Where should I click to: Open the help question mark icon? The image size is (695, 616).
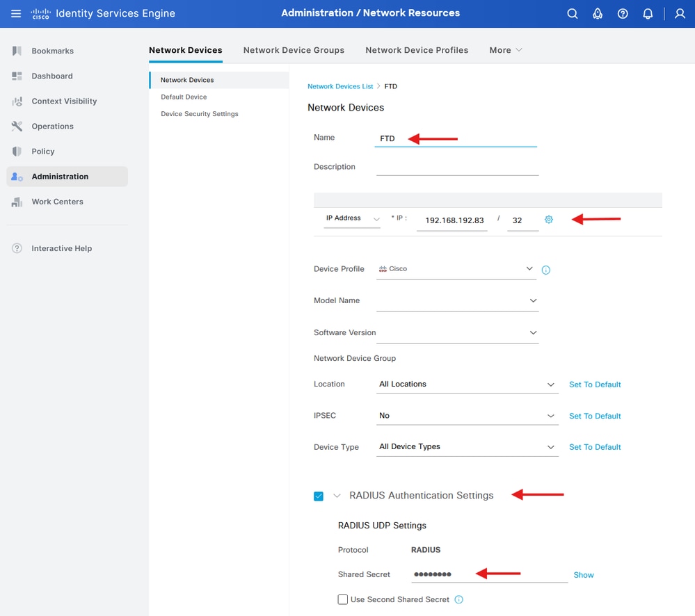click(623, 14)
